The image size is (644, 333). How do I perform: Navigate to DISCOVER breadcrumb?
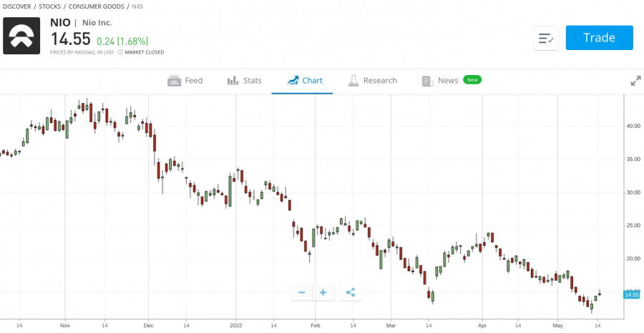[17, 6]
